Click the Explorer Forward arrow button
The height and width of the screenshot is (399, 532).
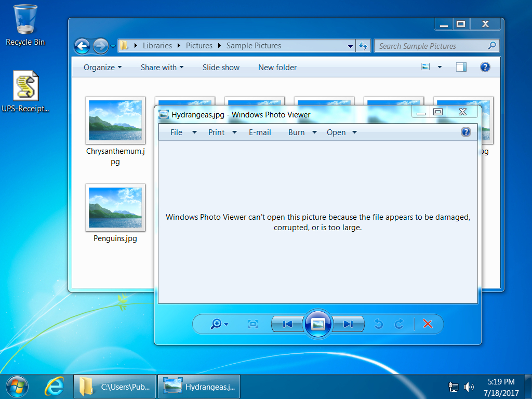click(x=101, y=46)
